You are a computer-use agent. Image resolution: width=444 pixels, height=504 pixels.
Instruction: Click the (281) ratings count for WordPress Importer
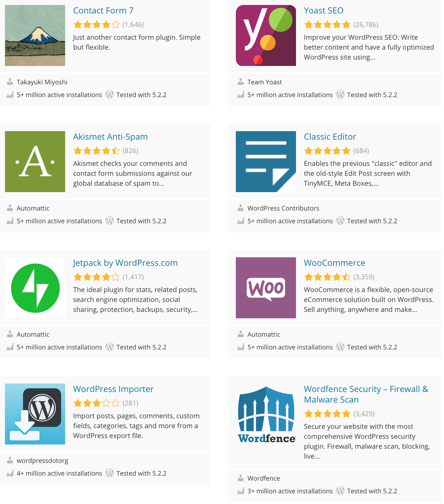130,403
